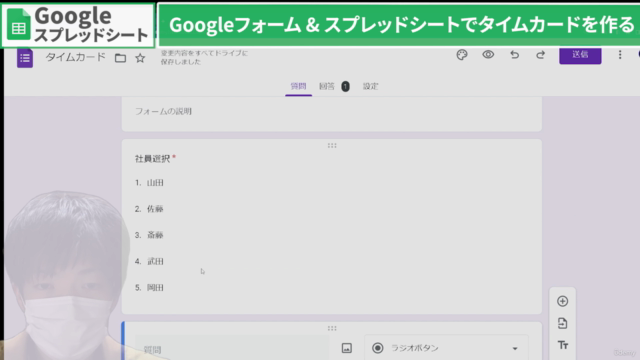The height and width of the screenshot is (360, 640).
Task: Open the three-dot more options menu
Action: pos(620,55)
